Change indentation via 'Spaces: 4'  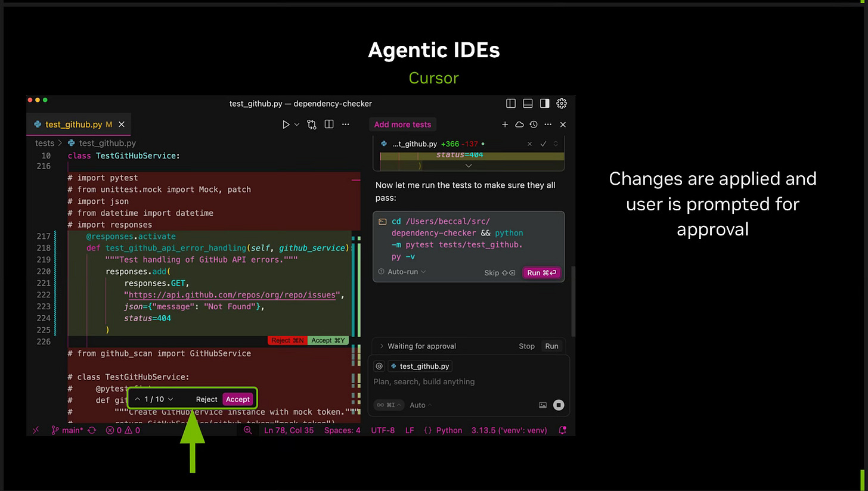[x=342, y=430]
